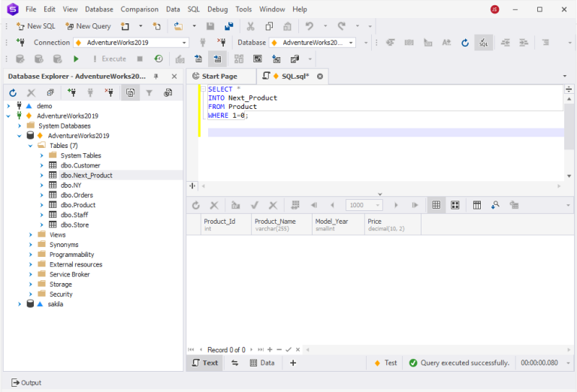This screenshot has width=577, height=392.
Task: Click the Filter funnel icon in Database Explorer
Action: tap(149, 93)
